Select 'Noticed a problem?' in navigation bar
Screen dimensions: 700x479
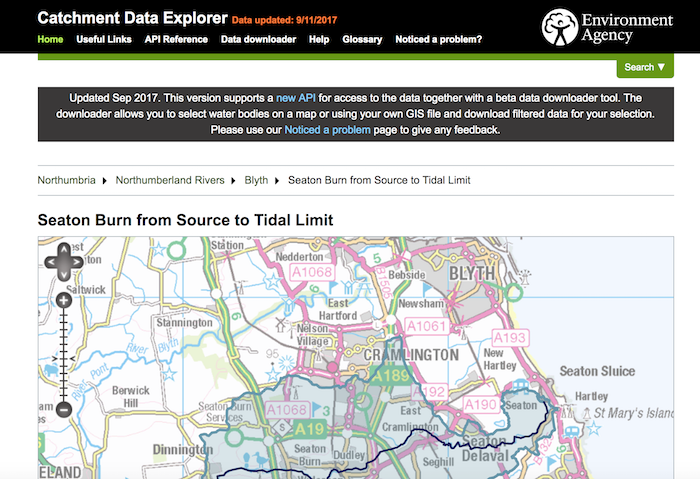pyautogui.click(x=438, y=40)
